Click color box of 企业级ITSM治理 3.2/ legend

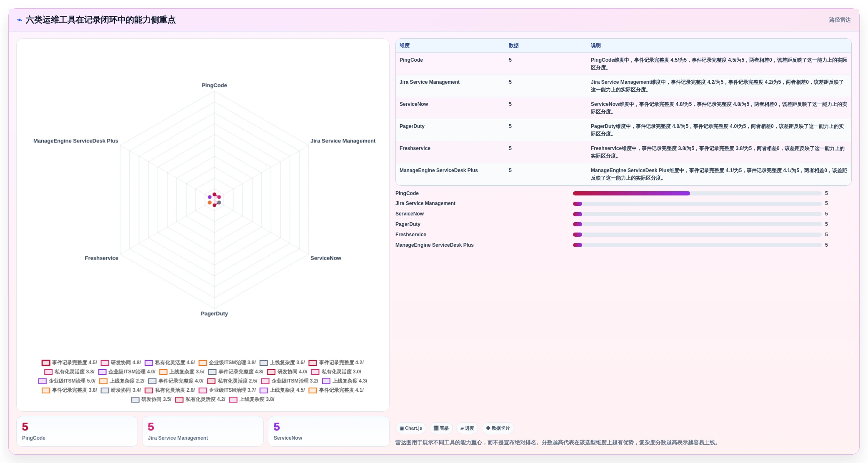[x=265, y=381]
